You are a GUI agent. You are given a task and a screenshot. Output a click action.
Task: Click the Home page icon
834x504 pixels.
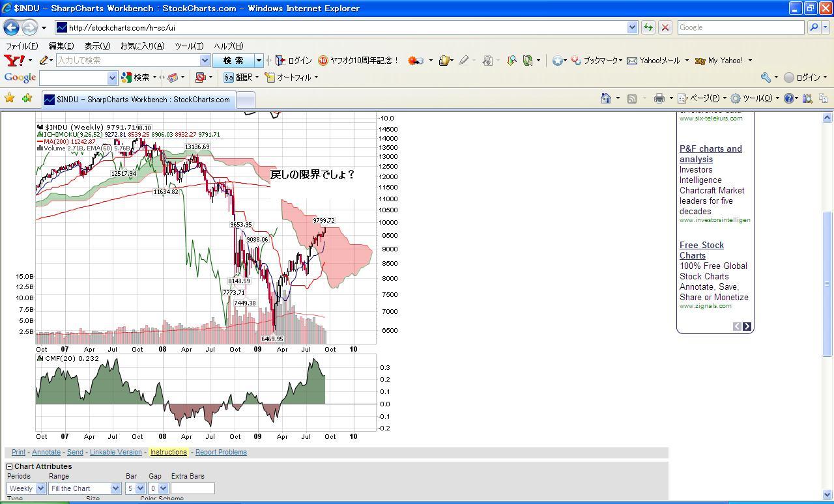pyautogui.click(x=606, y=98)
